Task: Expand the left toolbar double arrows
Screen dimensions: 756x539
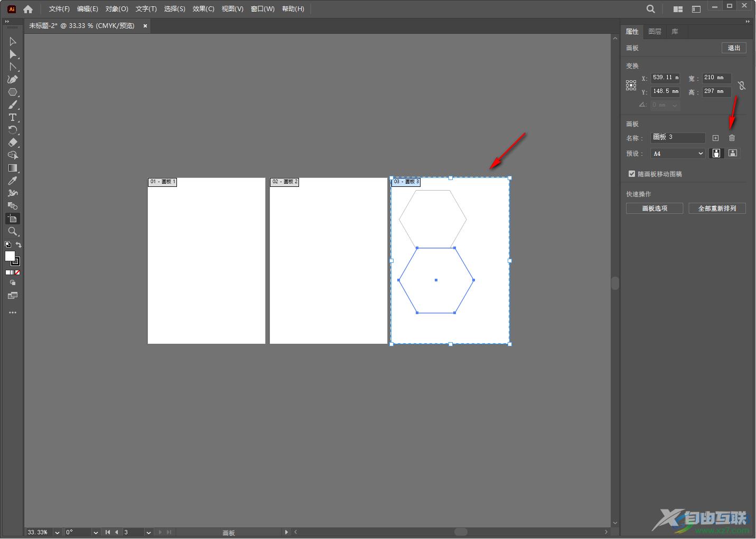Action: point(7,22)
